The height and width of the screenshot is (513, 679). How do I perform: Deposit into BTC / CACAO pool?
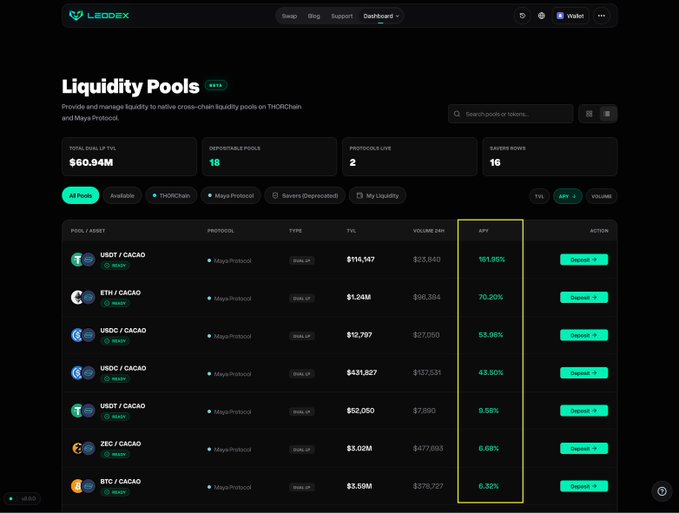(584, 486)
